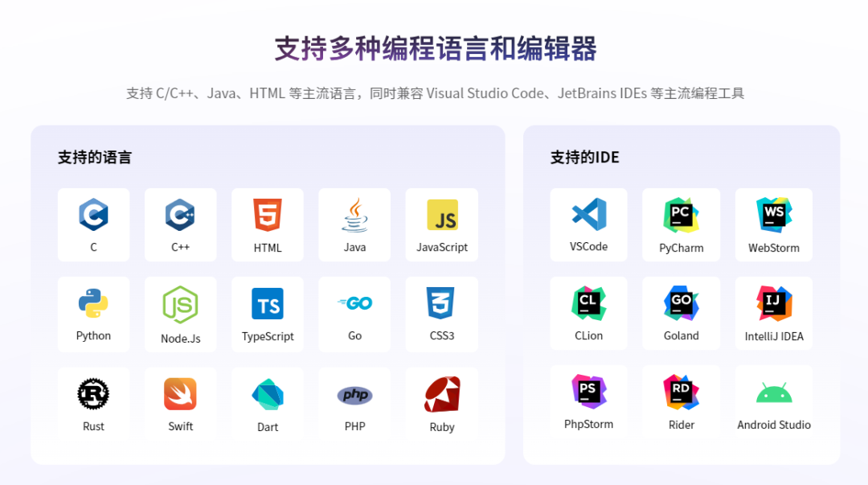The width and height of the screenshot is (868, 485).
Task: Click the "Goland" label text
Action: [x=681, y=335]
